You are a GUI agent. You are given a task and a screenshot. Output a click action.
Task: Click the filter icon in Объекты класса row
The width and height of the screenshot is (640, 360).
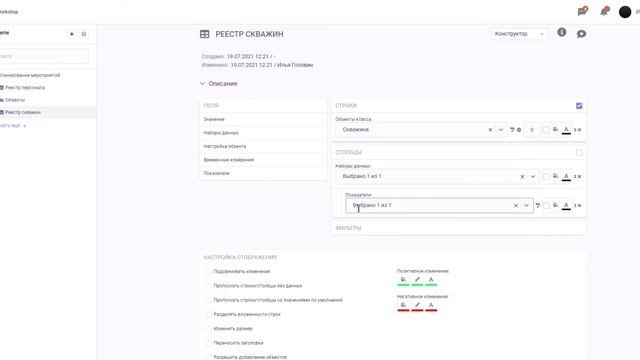512,130
